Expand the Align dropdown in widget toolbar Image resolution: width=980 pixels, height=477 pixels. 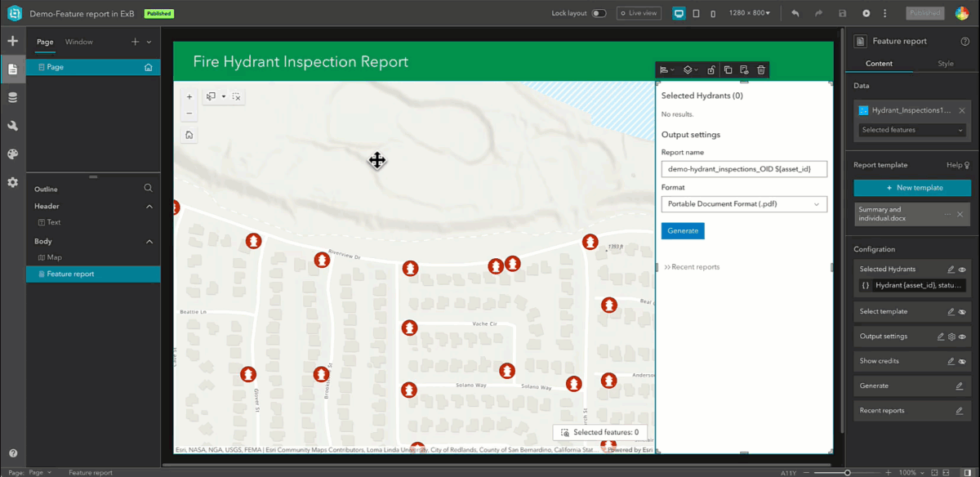pos(667,70)
